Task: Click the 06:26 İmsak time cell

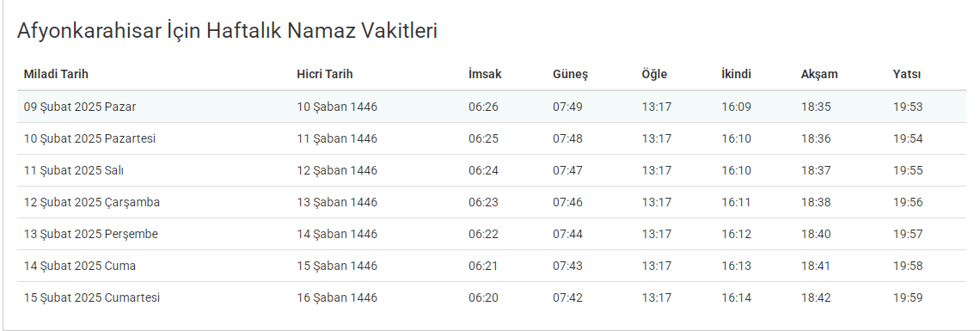Action: tap(484, 107)
